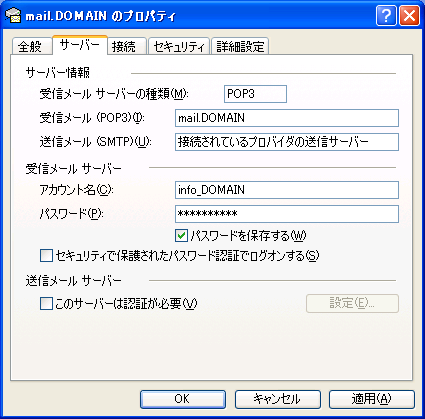Screen dimensions: 425x419
Task: Select the サーバー tab
Action: point(80,45)
